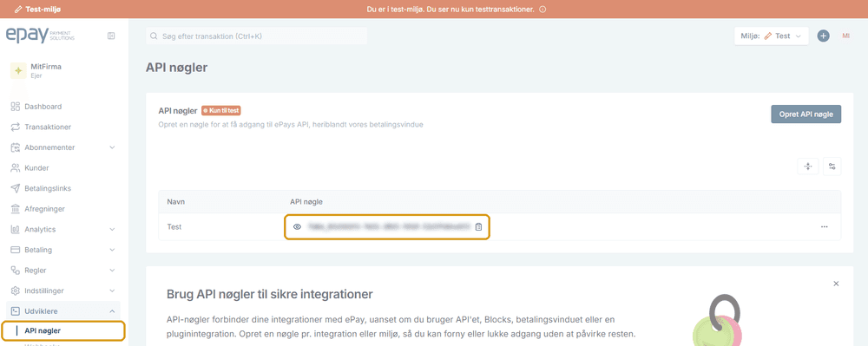The image size is (868, 346).
Task: Click the blurred API key value
Action: point(389,226)
